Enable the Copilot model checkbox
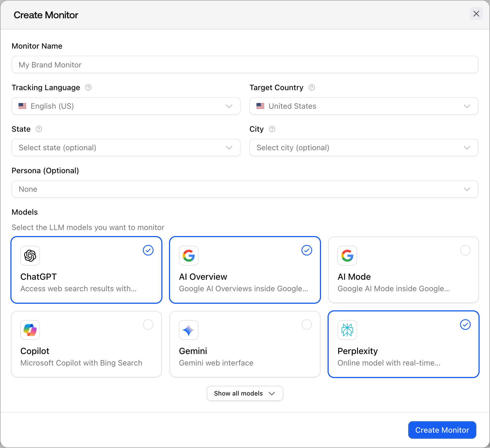Image resolution: width=490 pixels, height=448 pixels. click(x=148, y=325)
